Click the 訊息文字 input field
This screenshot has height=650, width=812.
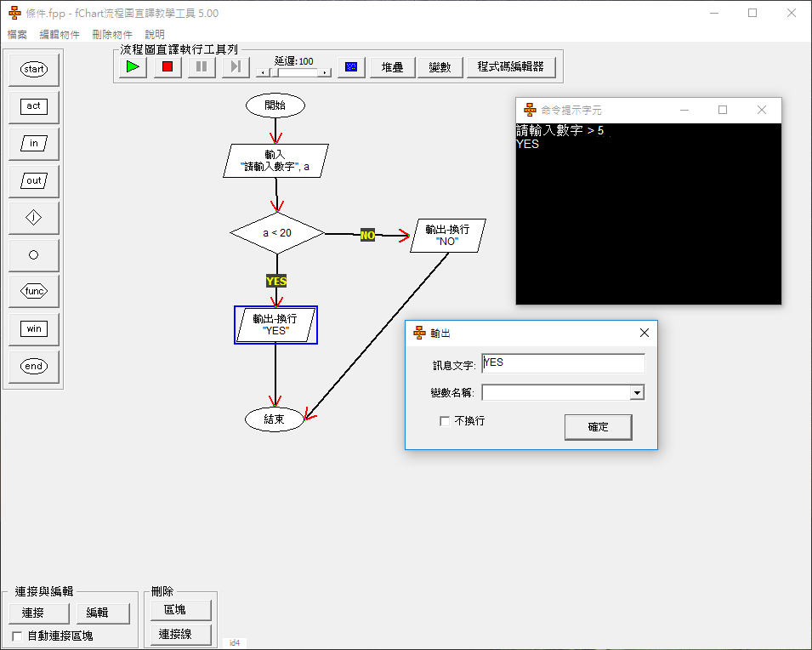563,362
